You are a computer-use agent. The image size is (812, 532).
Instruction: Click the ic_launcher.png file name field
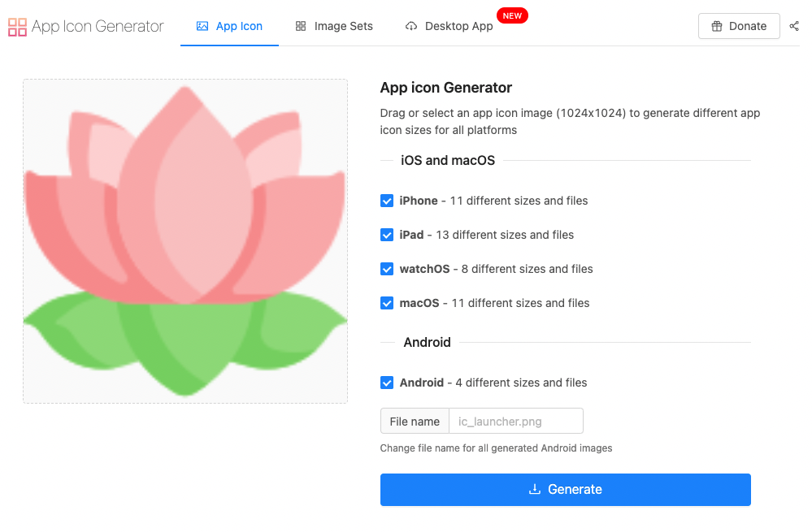(x=516, y=422)
